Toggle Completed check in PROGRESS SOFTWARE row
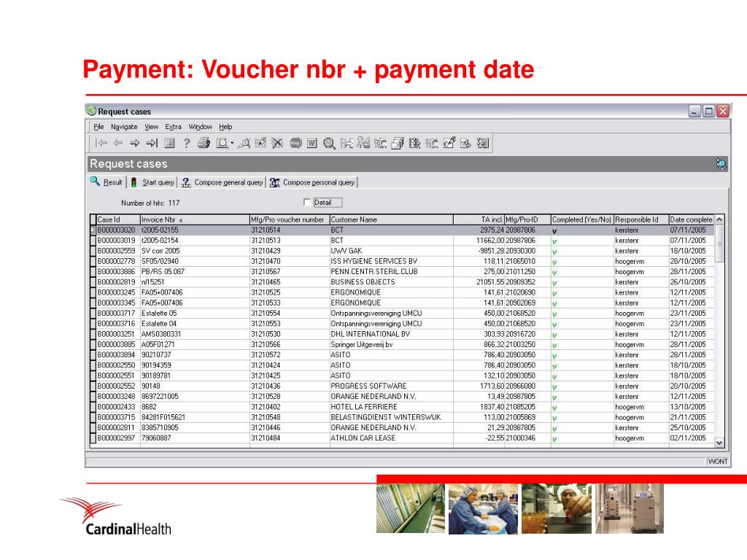747x560 pixels. tap(554, 387)
